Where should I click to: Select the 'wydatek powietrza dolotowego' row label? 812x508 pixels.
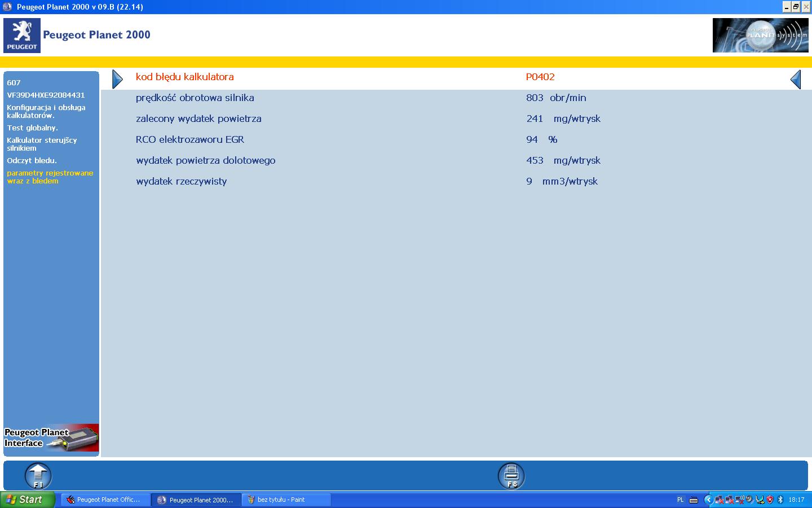(206, 160)
